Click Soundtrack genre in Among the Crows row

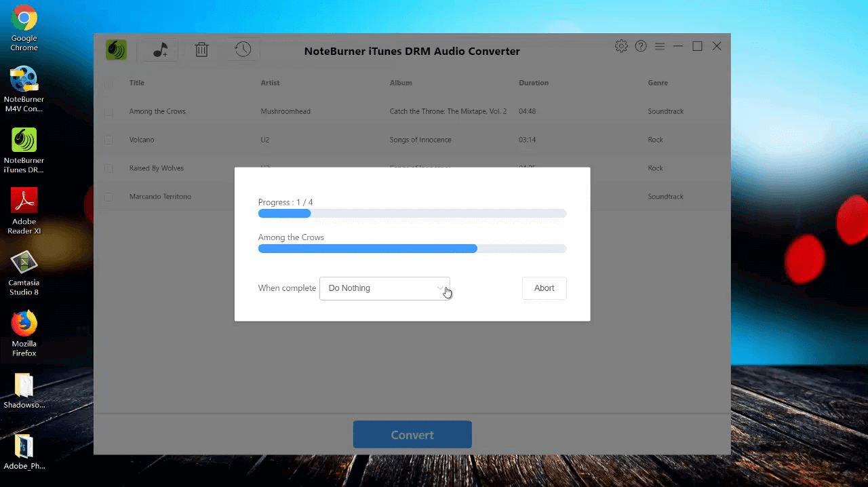(666, 111)
